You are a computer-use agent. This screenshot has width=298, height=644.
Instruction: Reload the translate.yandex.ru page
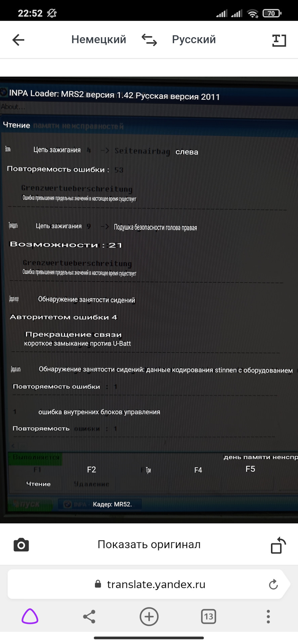point(273,584)
